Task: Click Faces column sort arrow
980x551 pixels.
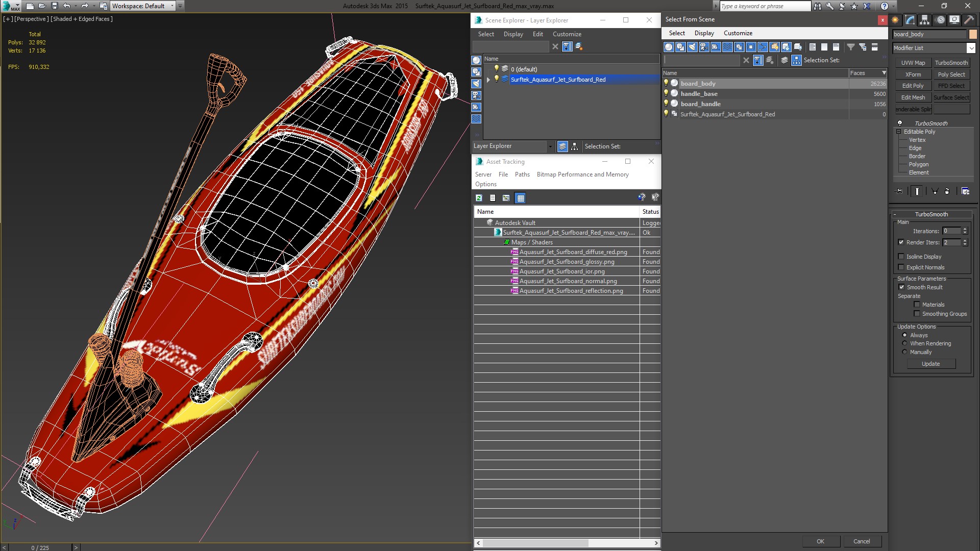Action: point(884,73)
